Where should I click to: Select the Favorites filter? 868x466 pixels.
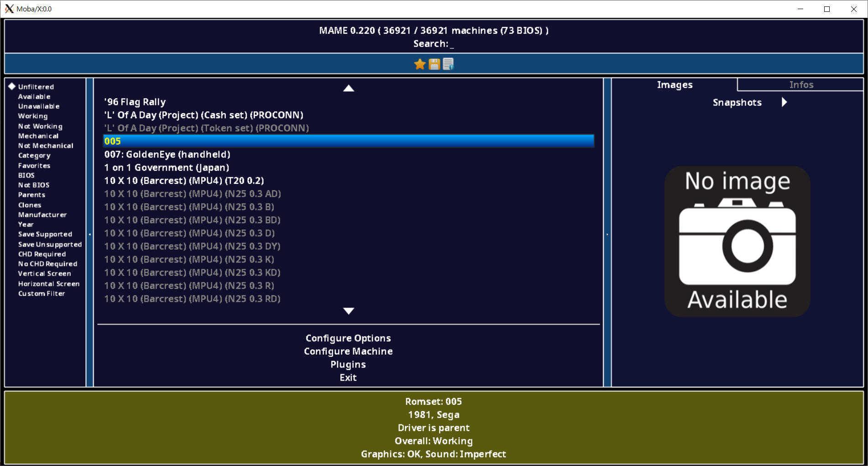34,166
